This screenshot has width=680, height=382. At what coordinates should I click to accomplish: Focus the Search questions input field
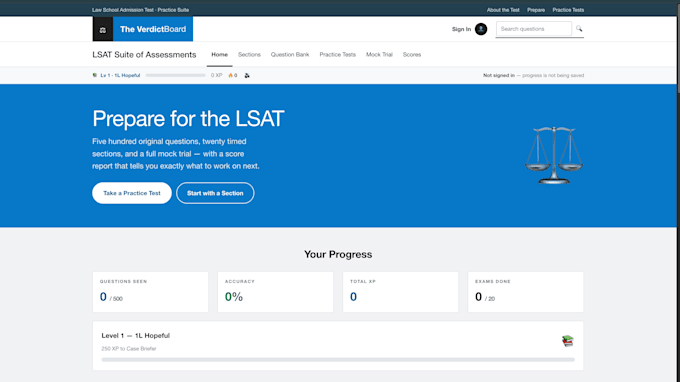click(x=534, y=29)
